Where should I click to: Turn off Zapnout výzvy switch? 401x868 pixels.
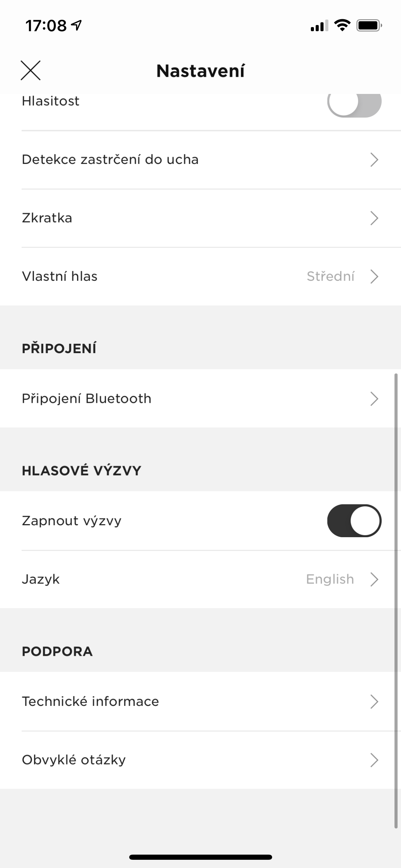(x=354, y=520)
